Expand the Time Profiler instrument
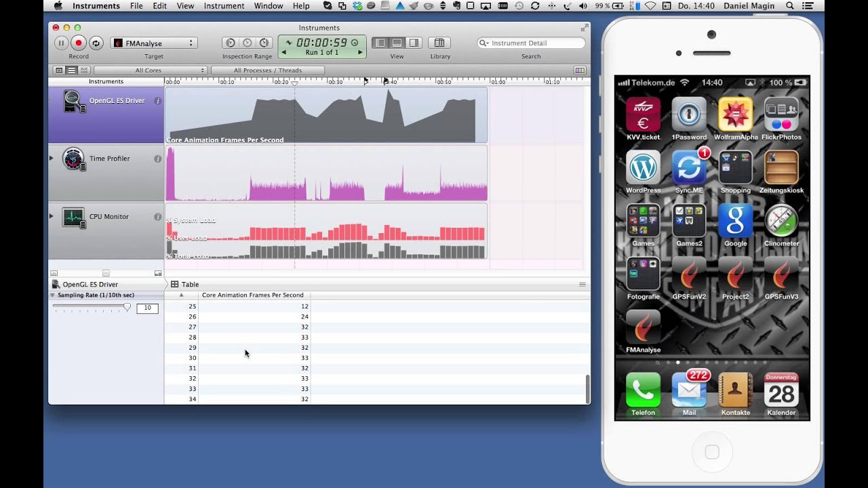Image resolution: width=868 pixels, height=488 pixels. tap(51, 159)
